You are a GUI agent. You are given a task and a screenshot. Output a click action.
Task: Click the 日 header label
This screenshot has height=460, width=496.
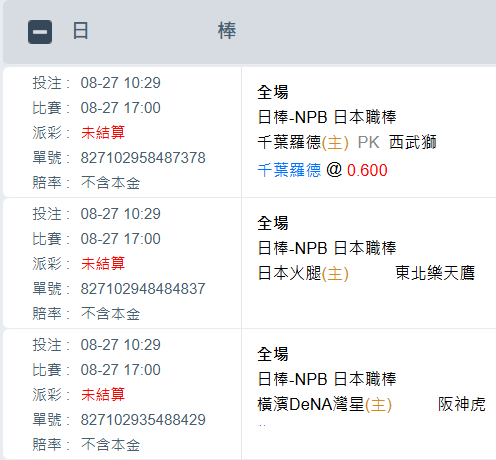(80, 31)
